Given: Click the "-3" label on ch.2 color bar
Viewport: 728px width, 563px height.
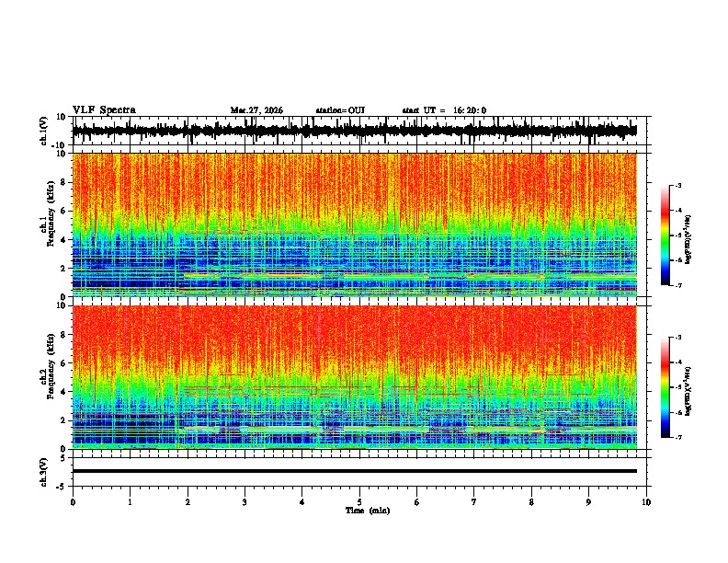Looking at the screenshot, I should tap(677, 338).
